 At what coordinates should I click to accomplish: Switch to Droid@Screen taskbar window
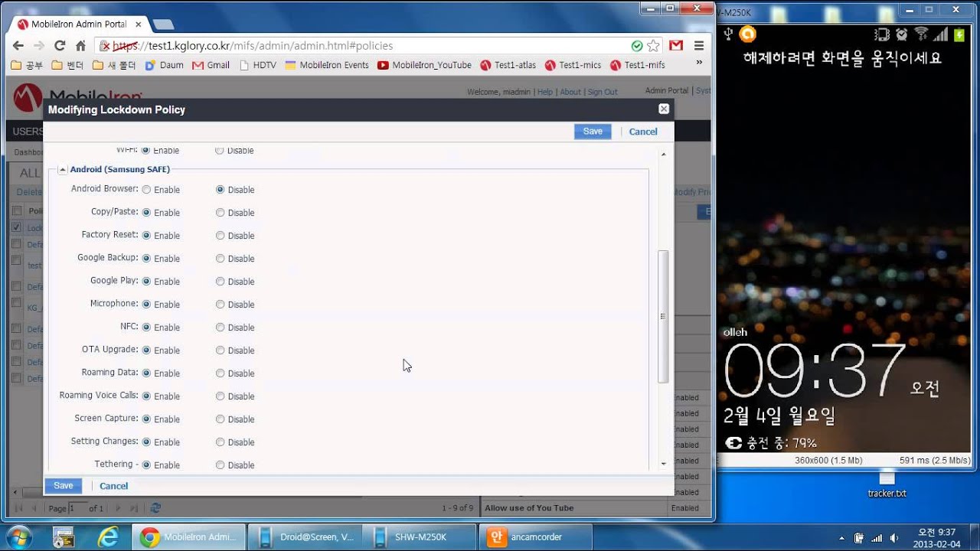(305, 537)
